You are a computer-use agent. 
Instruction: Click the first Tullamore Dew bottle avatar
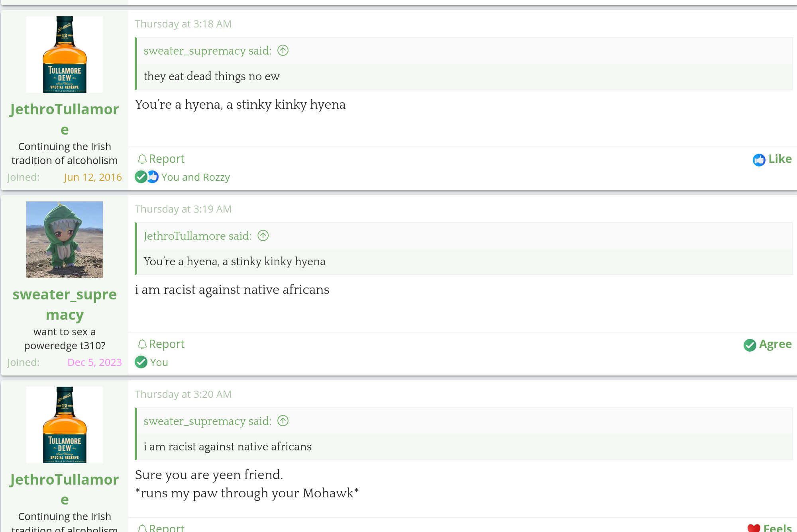coord(65,55)
